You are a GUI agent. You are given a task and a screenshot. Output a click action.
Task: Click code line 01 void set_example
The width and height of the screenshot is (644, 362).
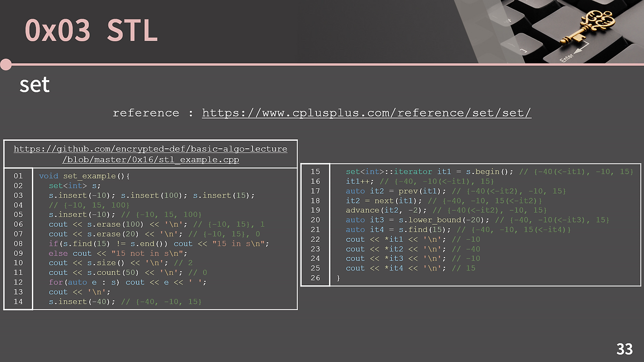pyautogui.click(x=85, y=176)
